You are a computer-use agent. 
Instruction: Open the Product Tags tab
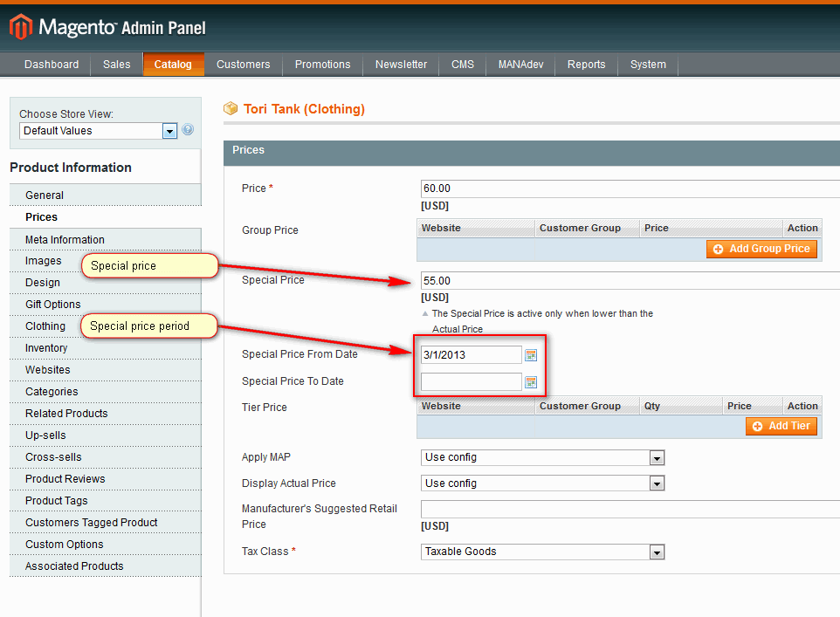(105, 501)
